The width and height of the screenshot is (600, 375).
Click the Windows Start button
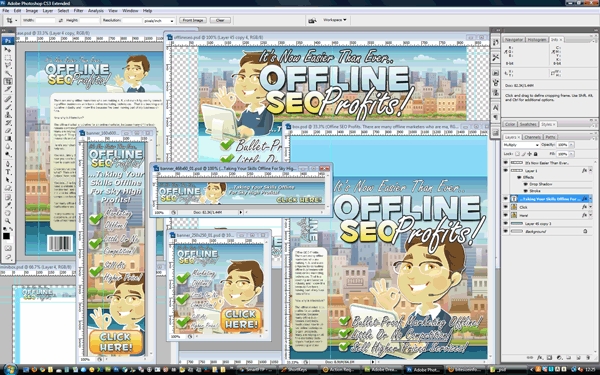point(10,370)
